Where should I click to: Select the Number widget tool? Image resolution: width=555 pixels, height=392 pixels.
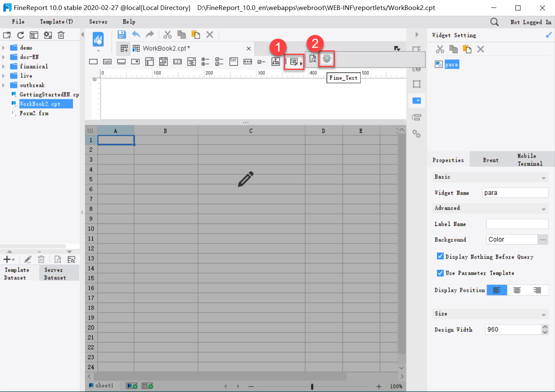[177, 61]
